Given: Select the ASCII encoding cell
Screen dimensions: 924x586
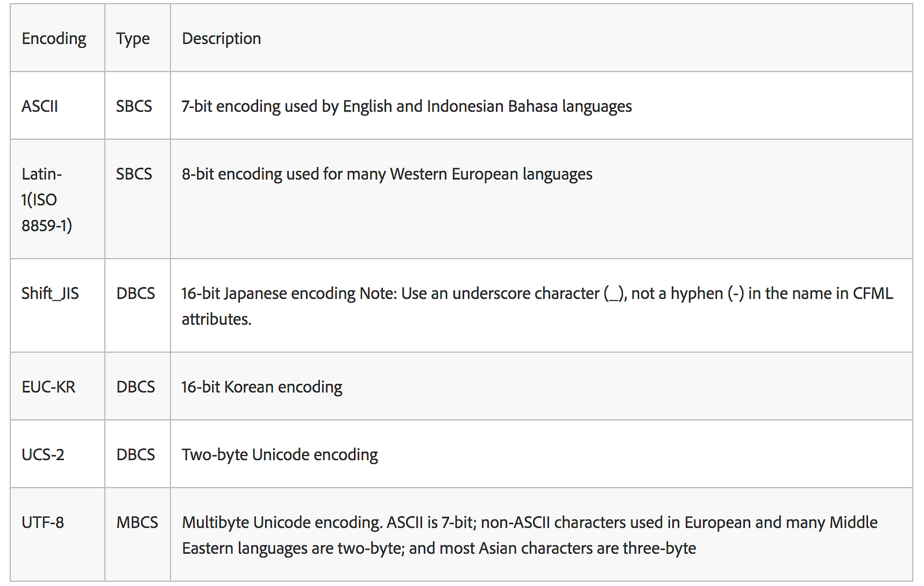Looking at the screenshot, I should click(40, 106).
